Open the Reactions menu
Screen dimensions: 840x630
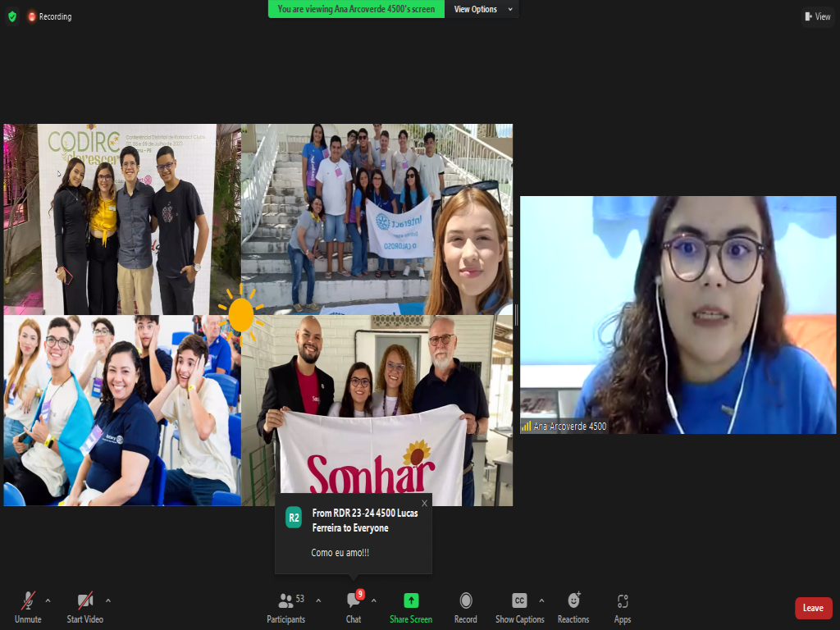573,607
